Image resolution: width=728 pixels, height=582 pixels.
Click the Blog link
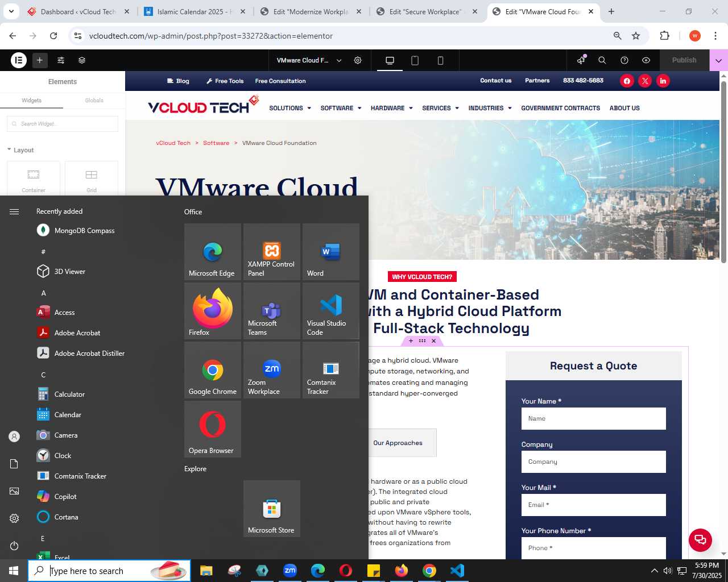[x=178, y=81]
